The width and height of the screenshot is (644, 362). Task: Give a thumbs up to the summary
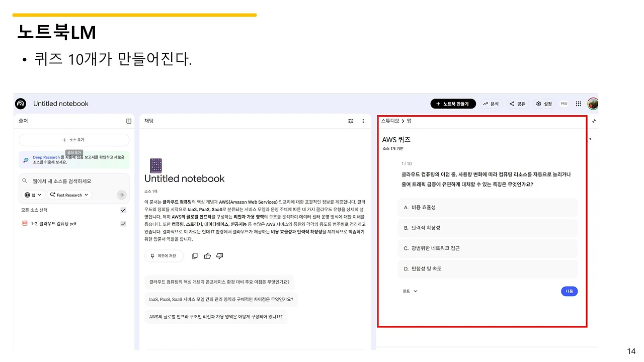tap(207, 255)
